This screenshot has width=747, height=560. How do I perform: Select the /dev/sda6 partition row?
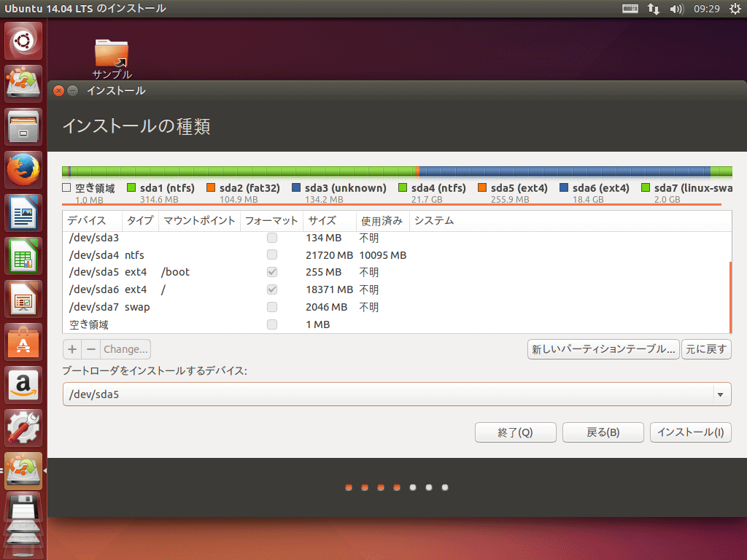[x=396, y=289]
